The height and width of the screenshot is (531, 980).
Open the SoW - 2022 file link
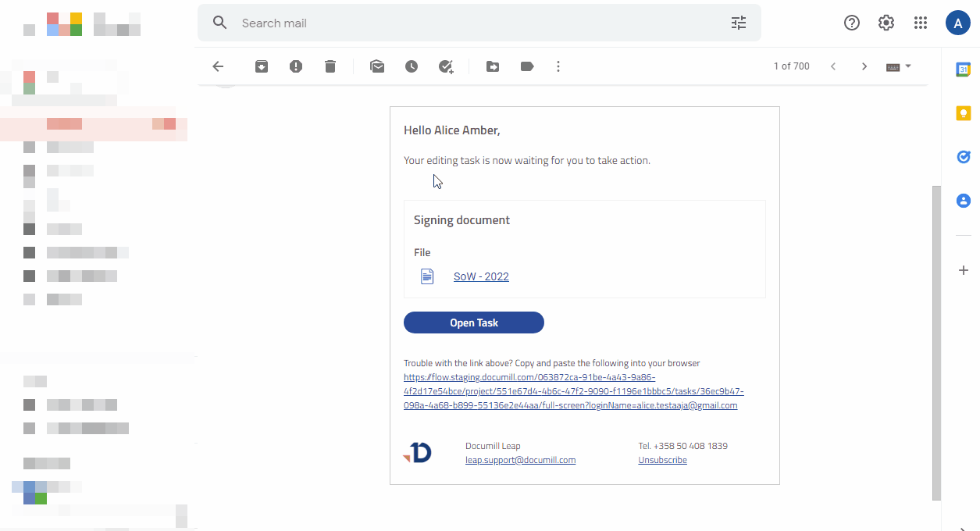tap(481, 276)
